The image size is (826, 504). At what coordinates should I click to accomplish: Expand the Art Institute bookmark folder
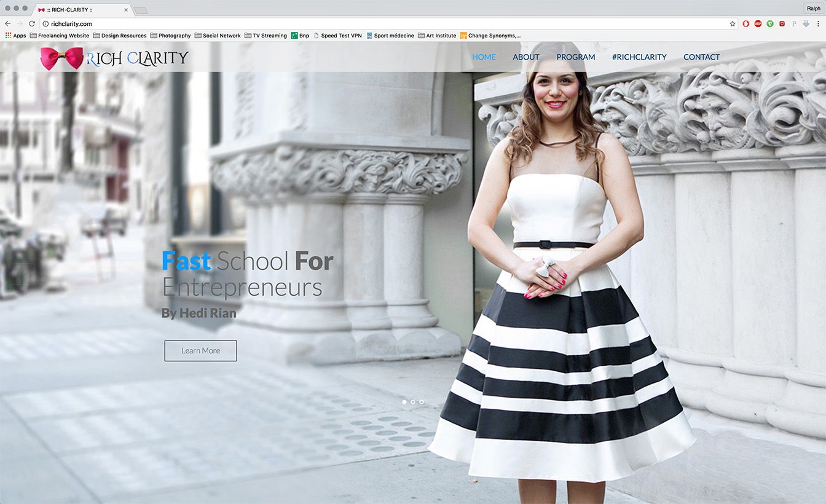coord(437,36)
